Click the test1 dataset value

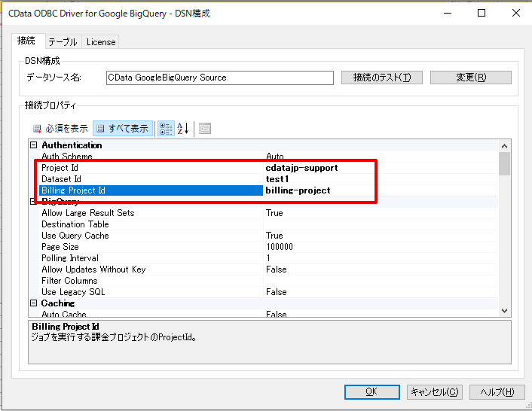[x=277, y=179]
